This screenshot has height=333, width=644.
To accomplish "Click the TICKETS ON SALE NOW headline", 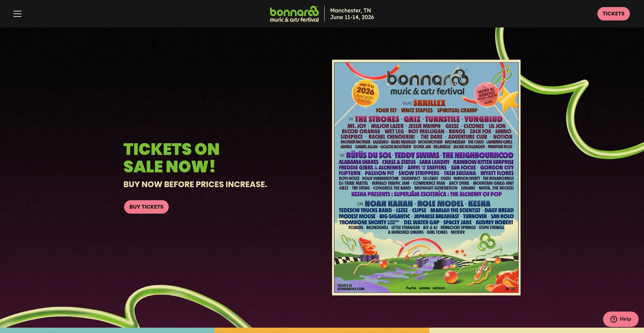I will [x=171, y=158].
